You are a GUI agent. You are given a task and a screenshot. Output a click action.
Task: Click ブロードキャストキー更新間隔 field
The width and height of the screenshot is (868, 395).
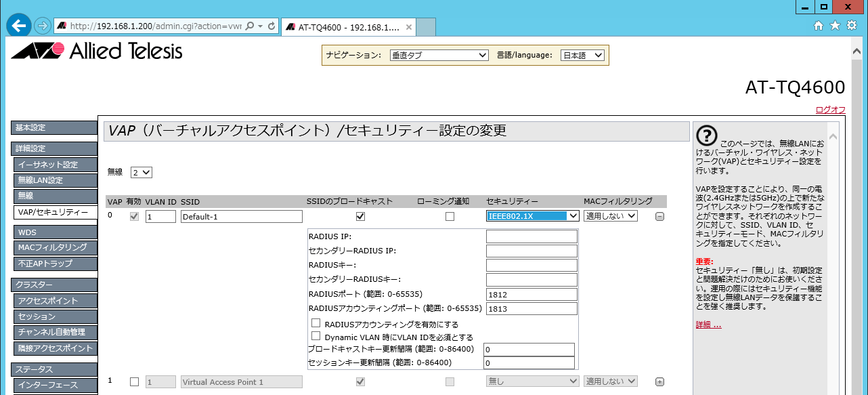[529, 350]
